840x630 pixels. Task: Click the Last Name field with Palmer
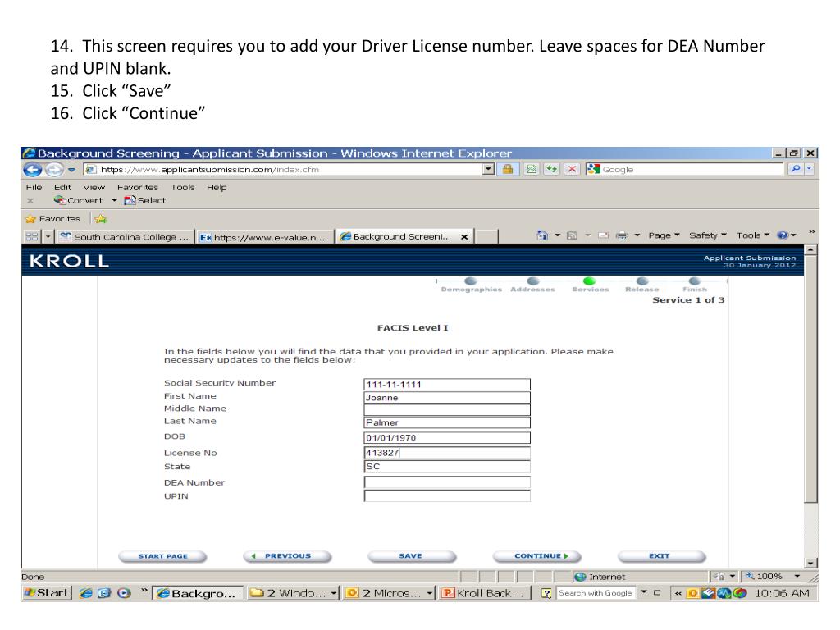tap(447, 422)
